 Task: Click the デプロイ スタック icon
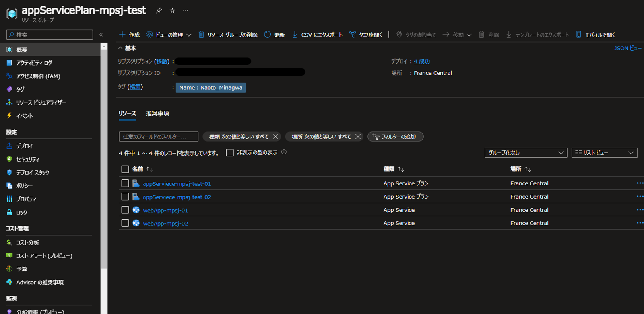click(x=9, y=172)
